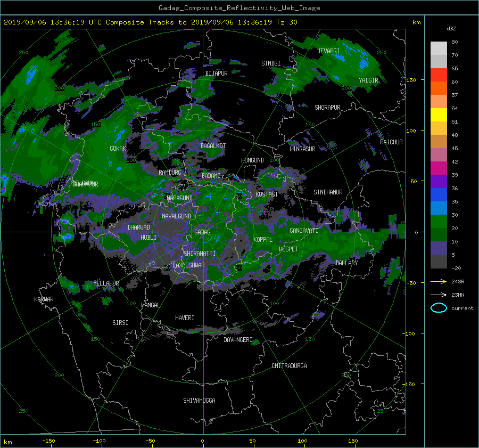Click the SINDHANUR label
The height and width of the screenshot is (448, 479).
click(328, 192)
